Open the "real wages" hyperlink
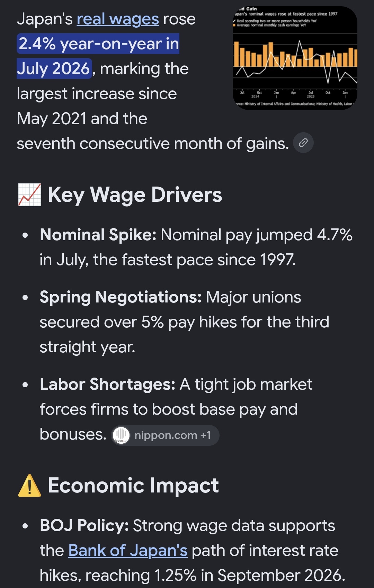The height and width of the screenshot is (588, 374). click(x=118, y=19)
